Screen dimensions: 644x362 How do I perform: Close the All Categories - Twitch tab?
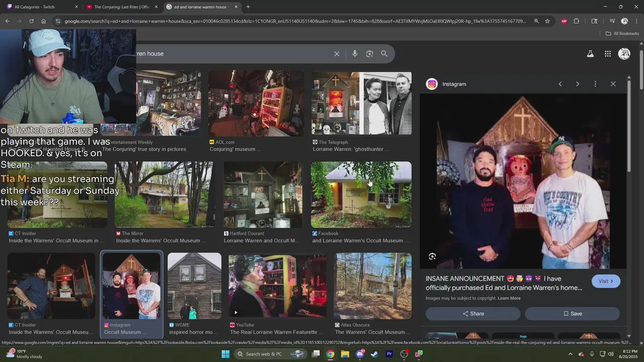point(76,7)
